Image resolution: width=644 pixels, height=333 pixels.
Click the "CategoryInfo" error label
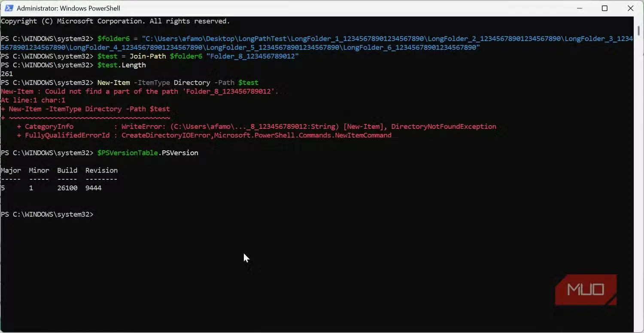pyautogui.click(x=49, y=127)
